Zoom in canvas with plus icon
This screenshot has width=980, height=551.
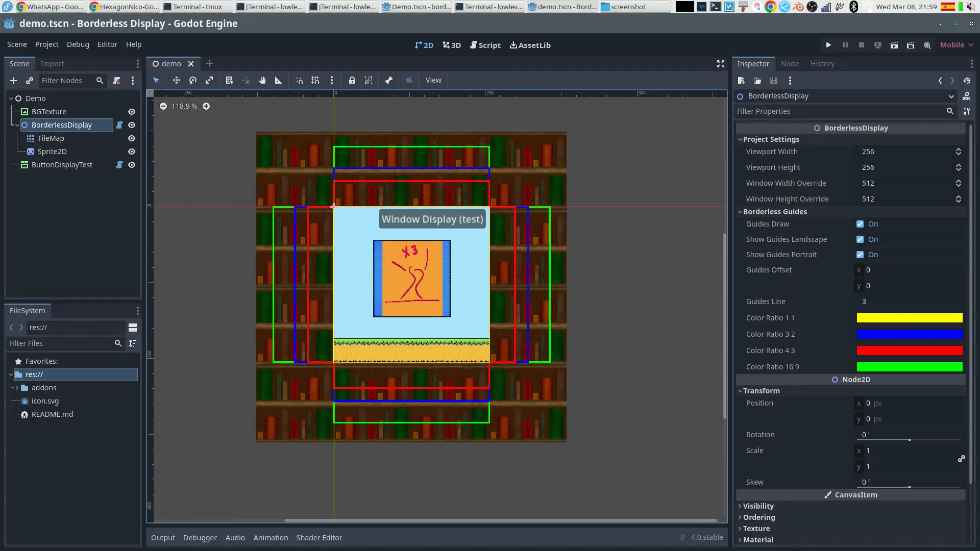[x=206, y=106]
